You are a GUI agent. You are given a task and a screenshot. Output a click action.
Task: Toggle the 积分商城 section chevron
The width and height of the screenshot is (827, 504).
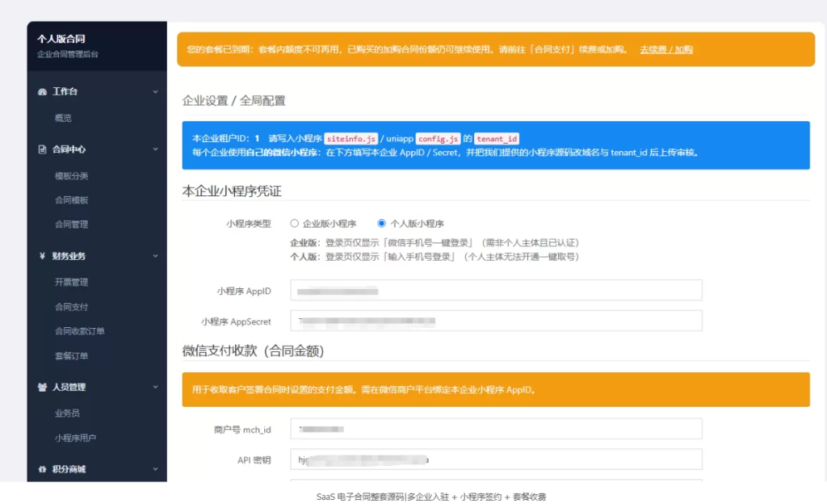(156, 469)
